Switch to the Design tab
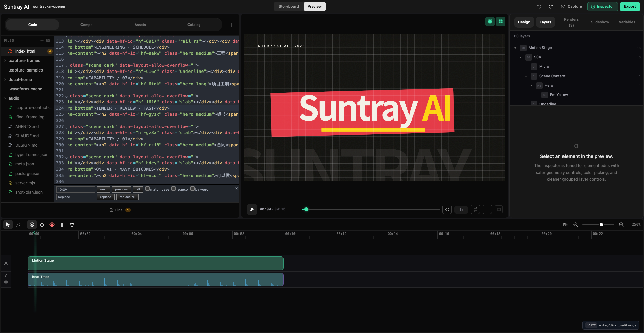This screenshot has width=644, height=333. [x=524, y=22]
